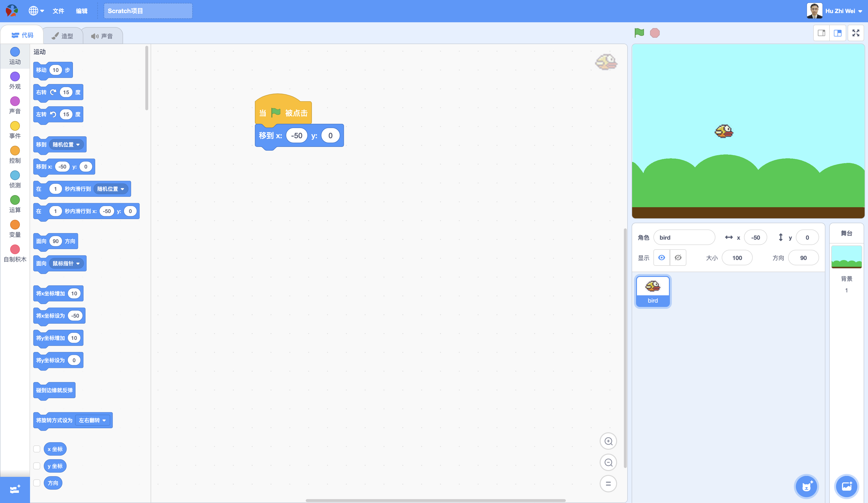868x503 pixels.
Task: Select the stage backdrop thumbnail
Action: 846,257
